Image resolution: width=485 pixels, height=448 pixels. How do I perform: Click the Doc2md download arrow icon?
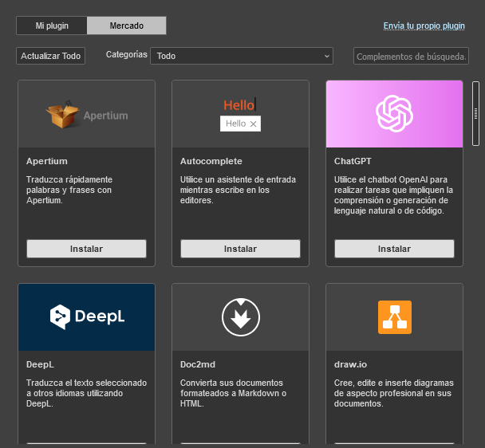240,316
